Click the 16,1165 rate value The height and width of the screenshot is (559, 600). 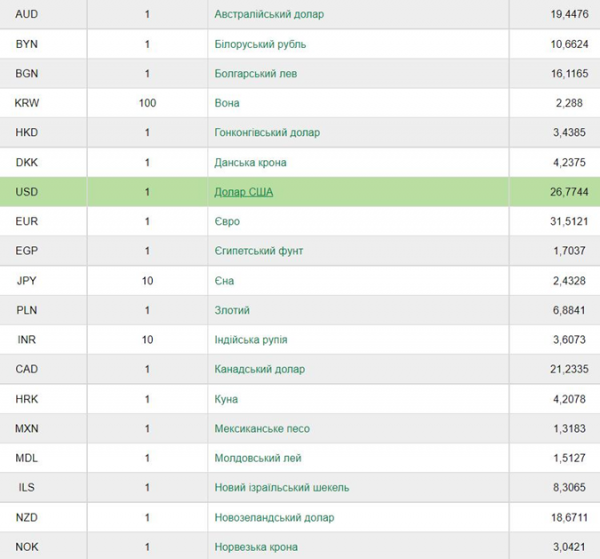pyautogui.click(x=569, y=73)
